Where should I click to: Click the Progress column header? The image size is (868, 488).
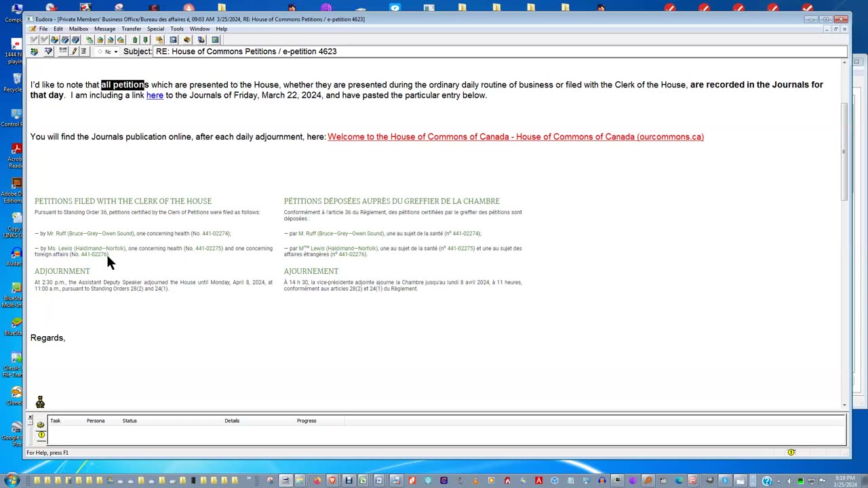click(x=307, y=421)
